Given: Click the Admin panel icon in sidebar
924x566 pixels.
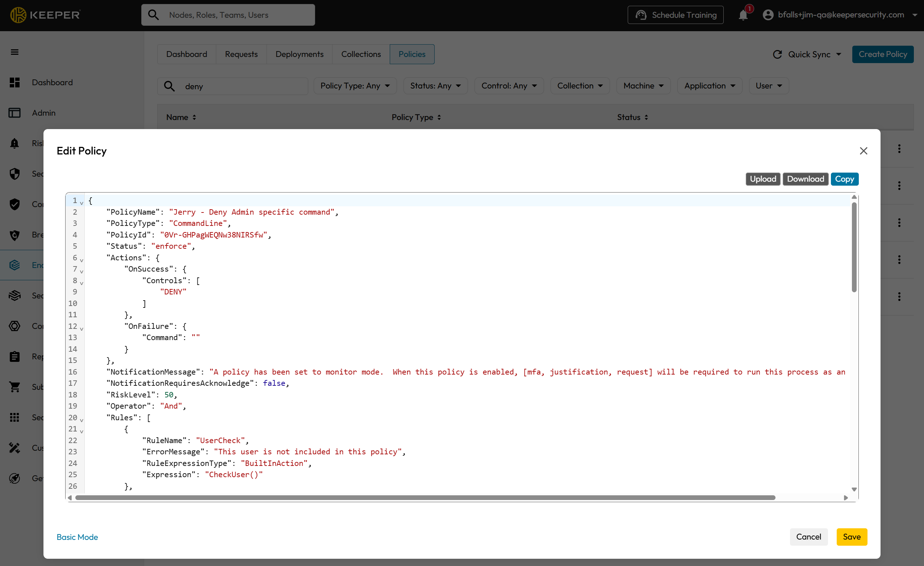Looking at the screenshot, I should [x=14, y=113].
